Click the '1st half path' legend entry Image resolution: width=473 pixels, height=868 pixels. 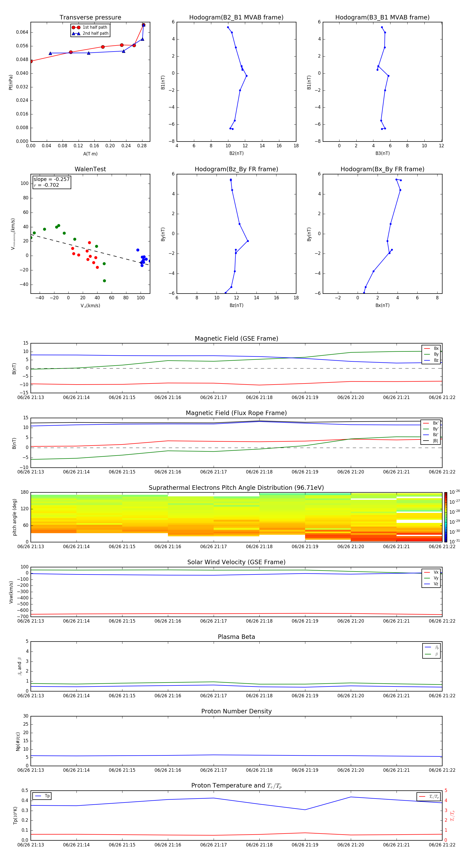point(90,27)
